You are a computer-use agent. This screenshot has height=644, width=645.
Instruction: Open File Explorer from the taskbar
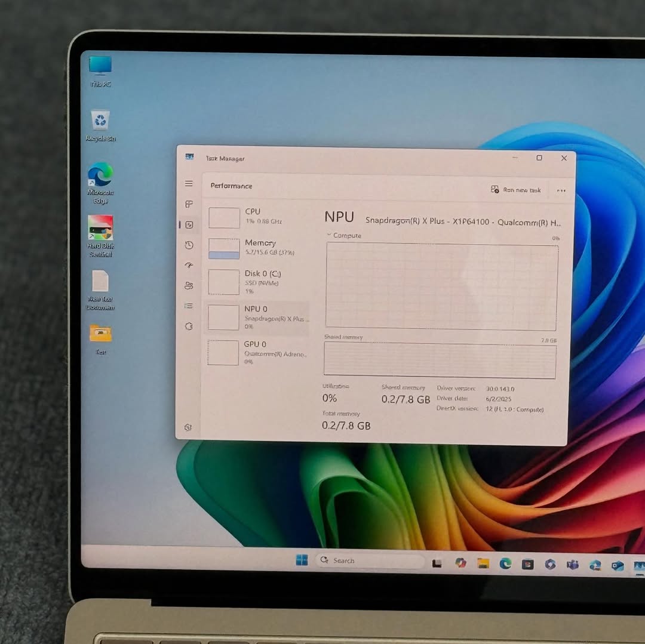483,563
